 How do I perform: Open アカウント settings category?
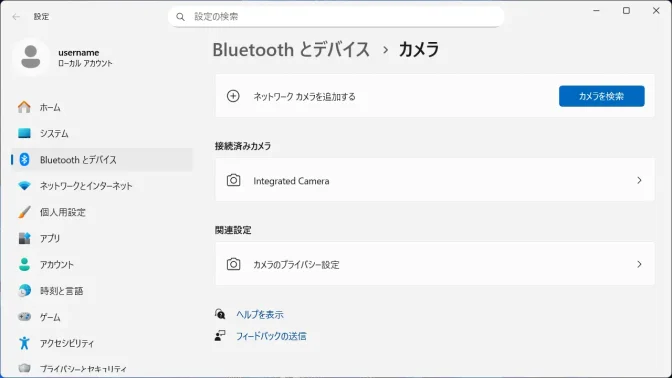point(102,264)
